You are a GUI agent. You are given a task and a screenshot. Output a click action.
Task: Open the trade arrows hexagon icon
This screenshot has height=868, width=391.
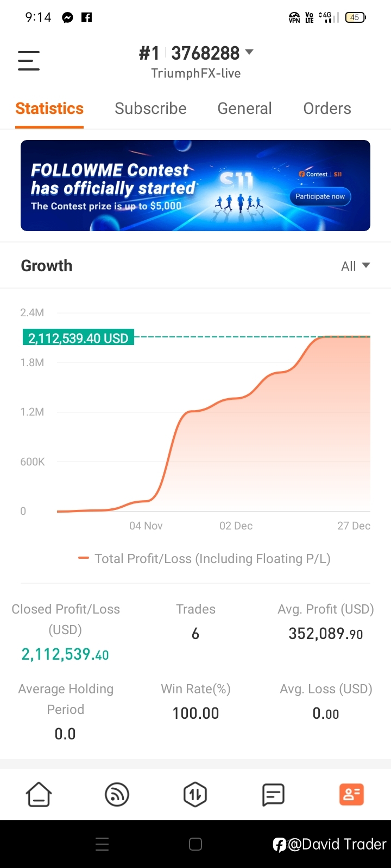click(x=195, y=795)
